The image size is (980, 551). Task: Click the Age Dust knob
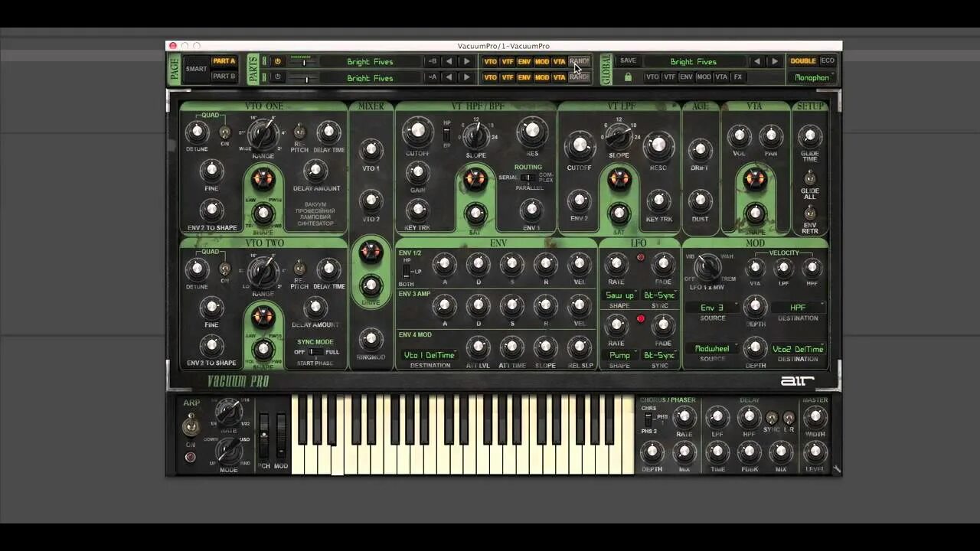700,201
